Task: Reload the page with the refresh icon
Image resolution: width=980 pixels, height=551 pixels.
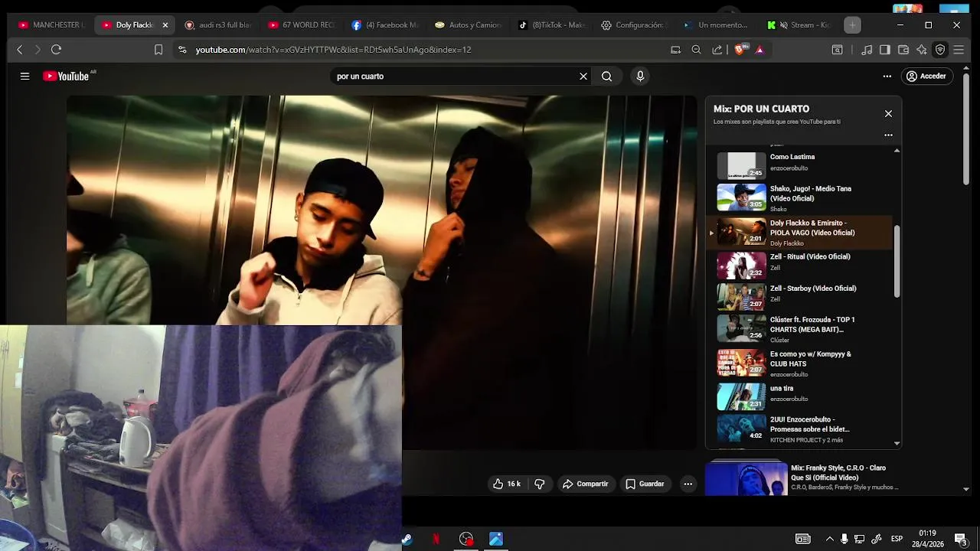Action: (x=56, y=50)
